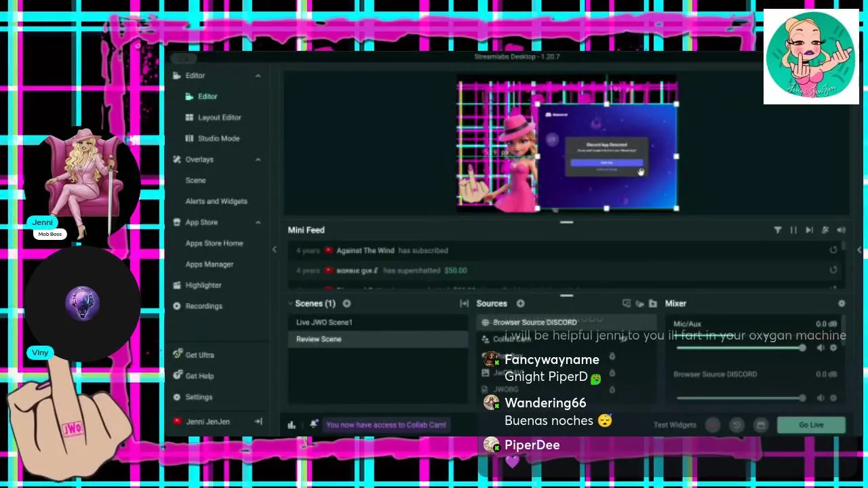The height and width of the screenshot is (488, 868).
Task: Click the App Store section header icon
Action: point(177,222)
